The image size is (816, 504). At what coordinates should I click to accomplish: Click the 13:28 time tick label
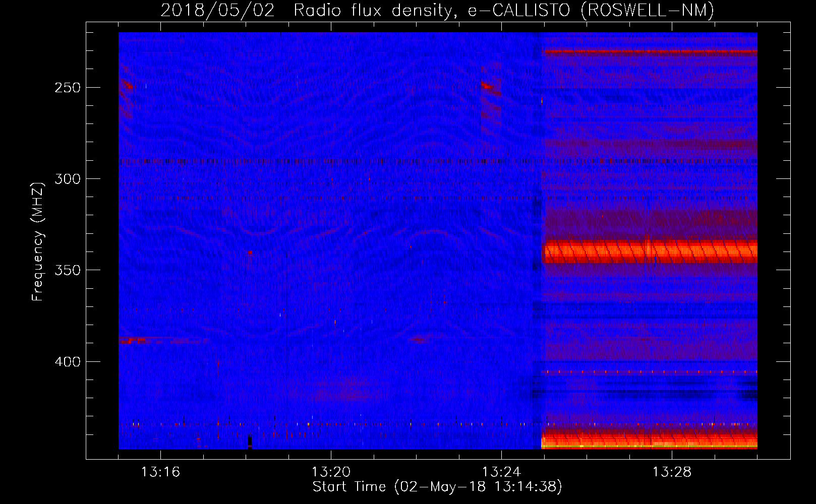point(672,472)
